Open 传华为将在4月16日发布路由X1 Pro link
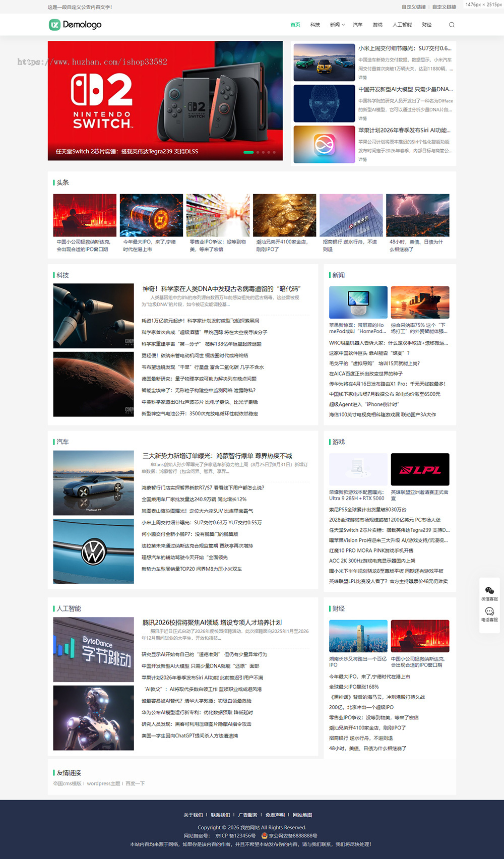504x859 pixels. tap(387, 384)
